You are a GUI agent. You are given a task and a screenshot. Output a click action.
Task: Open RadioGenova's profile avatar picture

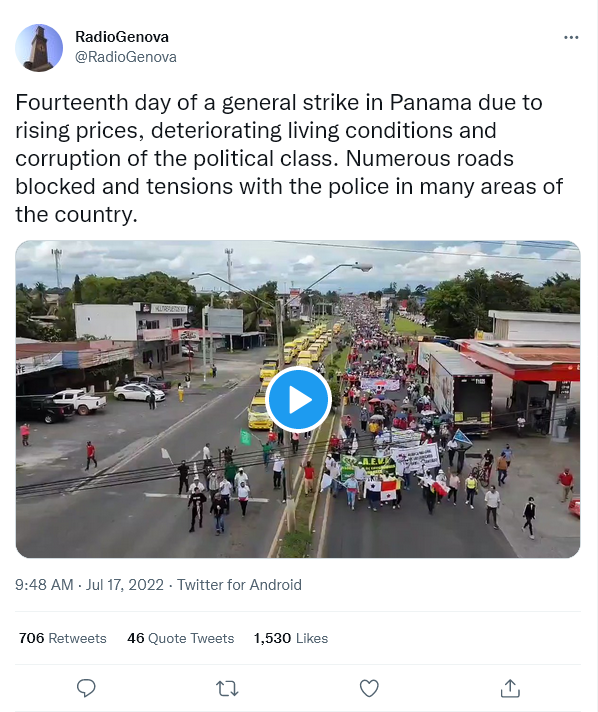click(x=39, y=47)
